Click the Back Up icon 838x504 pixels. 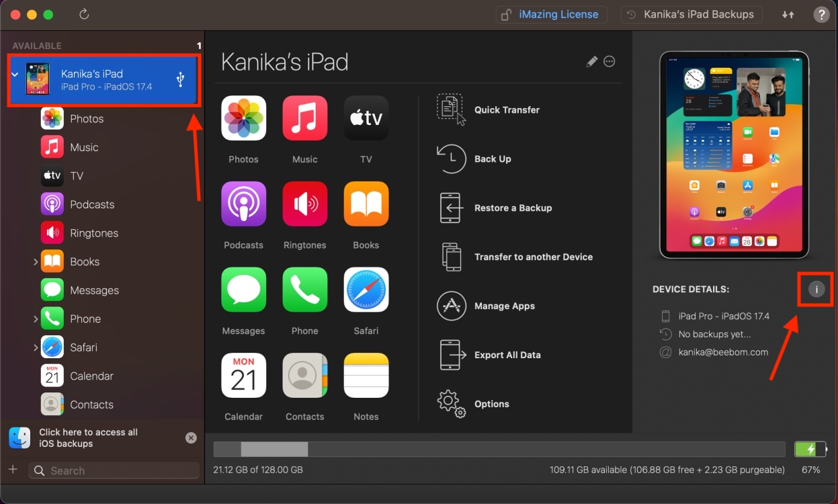click(451, 159)
